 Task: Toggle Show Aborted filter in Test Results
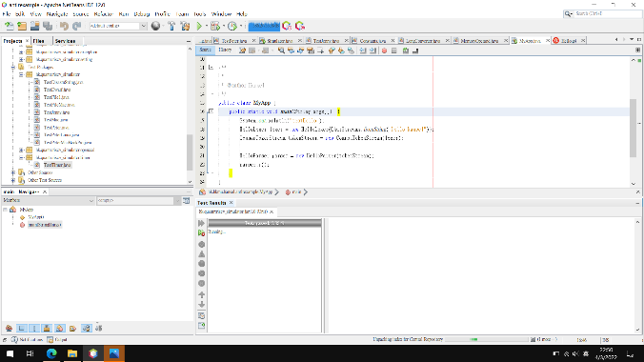click(x=201, y=273)
